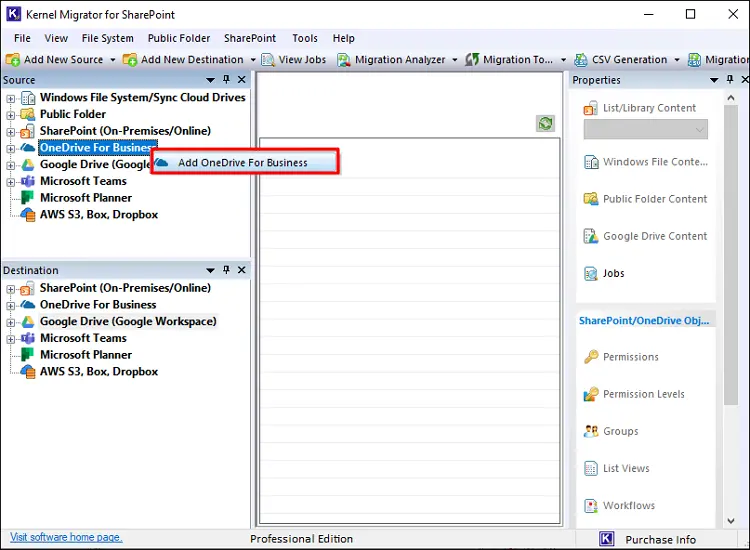Screen dimensions: 750x550
Task: Click the Add New Source toolbar icon
Action: click(13, 60)
